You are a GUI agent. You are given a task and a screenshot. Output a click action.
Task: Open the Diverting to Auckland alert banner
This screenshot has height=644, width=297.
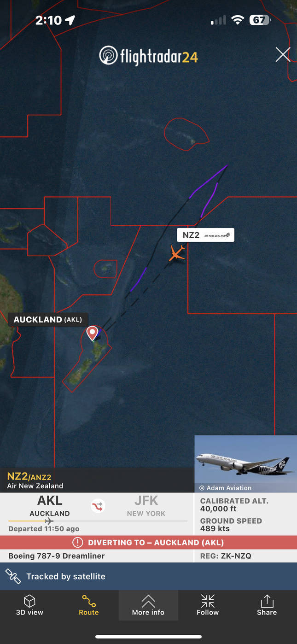tap(148, 543)
